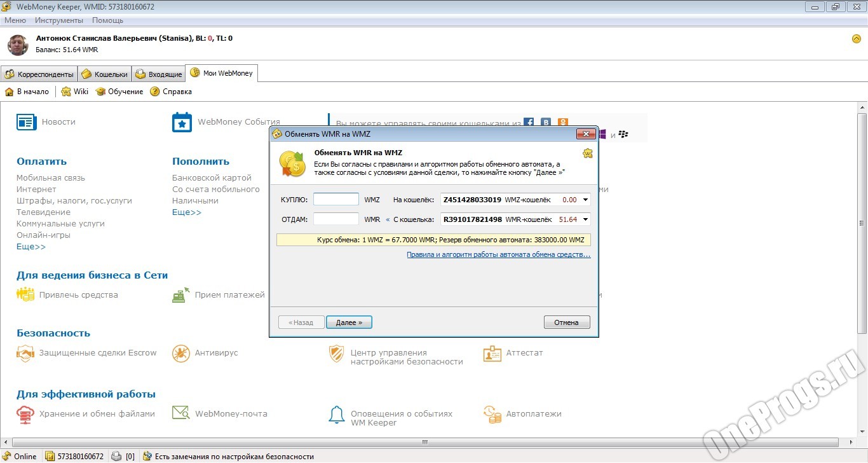Screen dimensions: 868x463
Task: Open the Помощь menu
Action: click(107, 20)
